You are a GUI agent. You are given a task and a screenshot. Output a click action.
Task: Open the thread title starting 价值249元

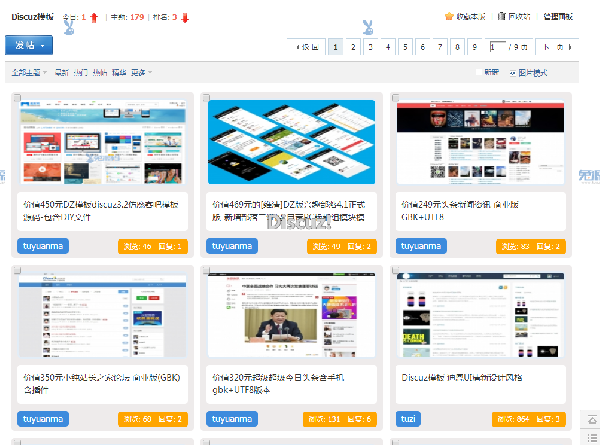pyautogui.click(x=460, y=211)
